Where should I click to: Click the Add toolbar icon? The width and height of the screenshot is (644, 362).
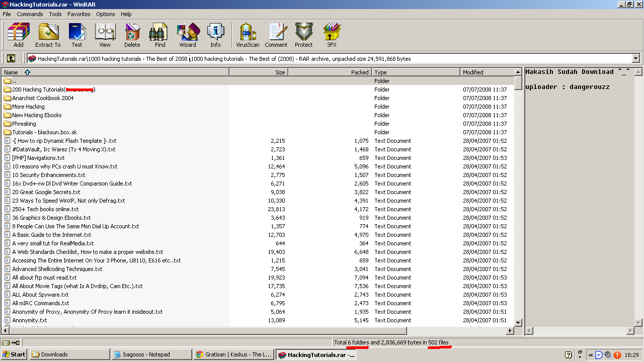(19, 35)
